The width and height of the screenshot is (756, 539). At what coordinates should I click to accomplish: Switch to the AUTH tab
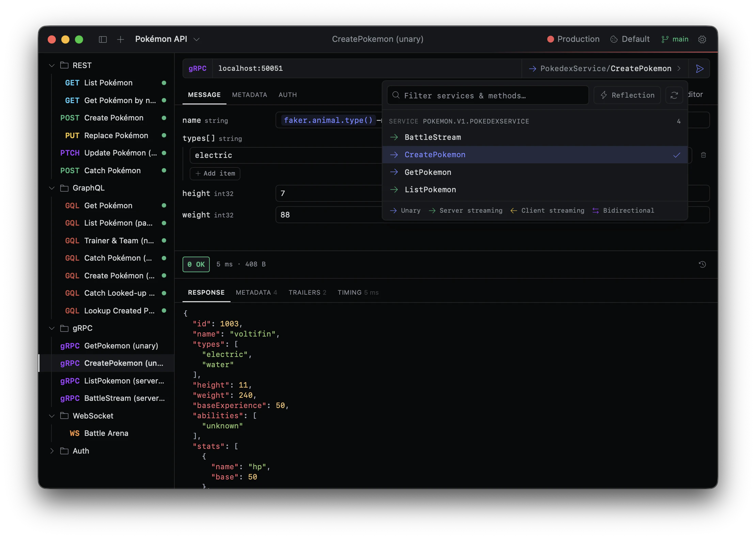(288, 95)
